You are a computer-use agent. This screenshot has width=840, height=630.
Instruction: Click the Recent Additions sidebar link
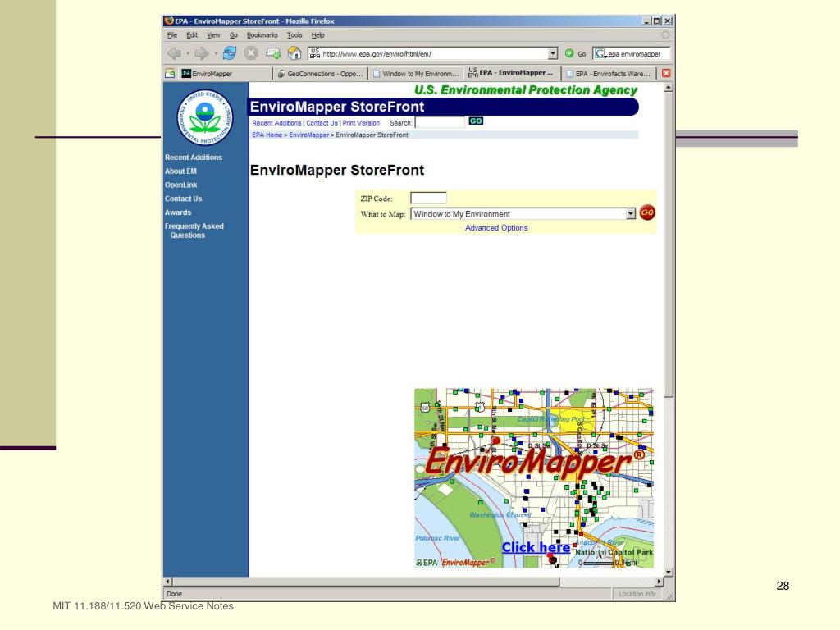point(194,157)
